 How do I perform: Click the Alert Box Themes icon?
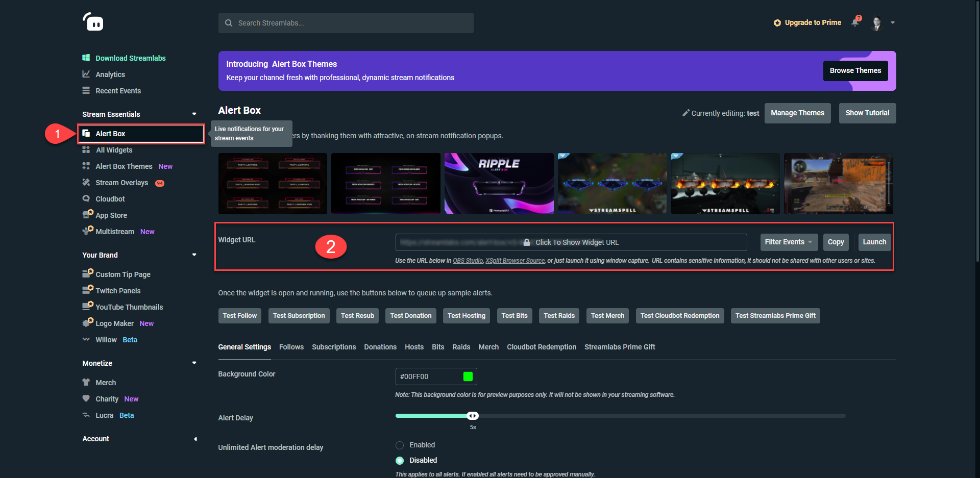tap(86, 166)
